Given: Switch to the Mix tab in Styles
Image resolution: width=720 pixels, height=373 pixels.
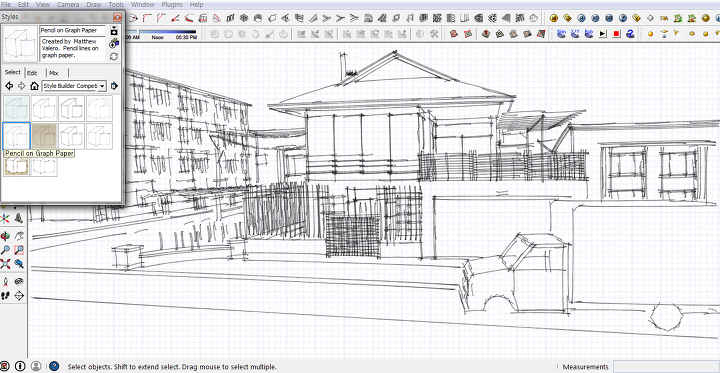Looking at the screenshot, I should [x=54, y=73].
